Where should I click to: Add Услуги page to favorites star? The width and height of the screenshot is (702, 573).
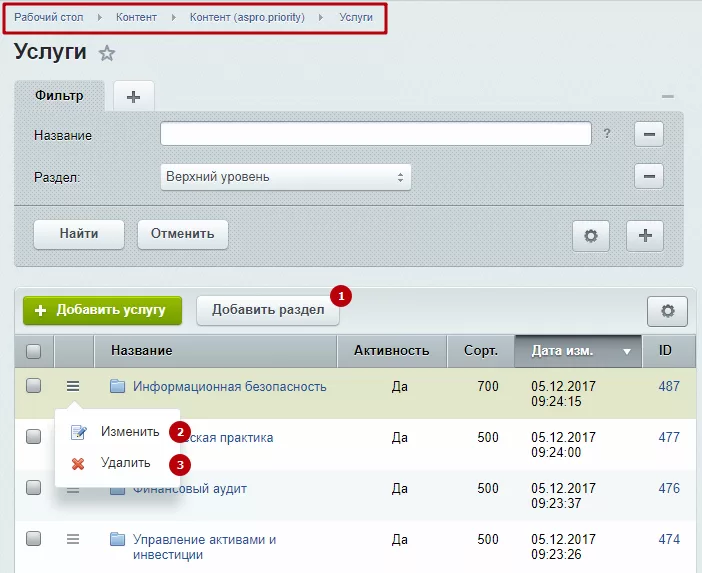(x=107, y=54)
